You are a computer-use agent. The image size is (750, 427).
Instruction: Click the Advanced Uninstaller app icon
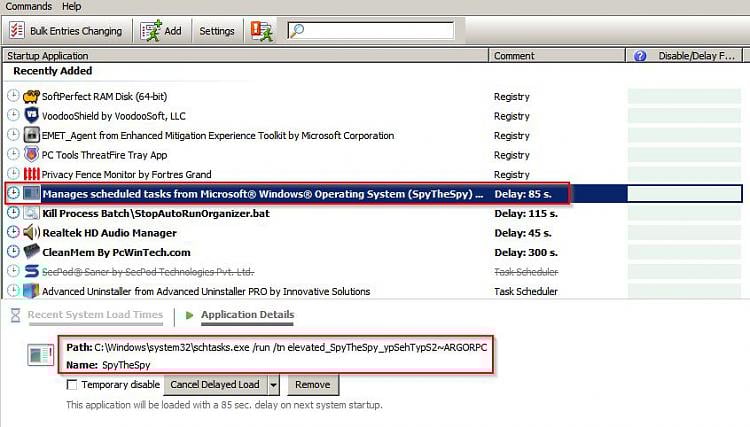[x=31, y=291]
